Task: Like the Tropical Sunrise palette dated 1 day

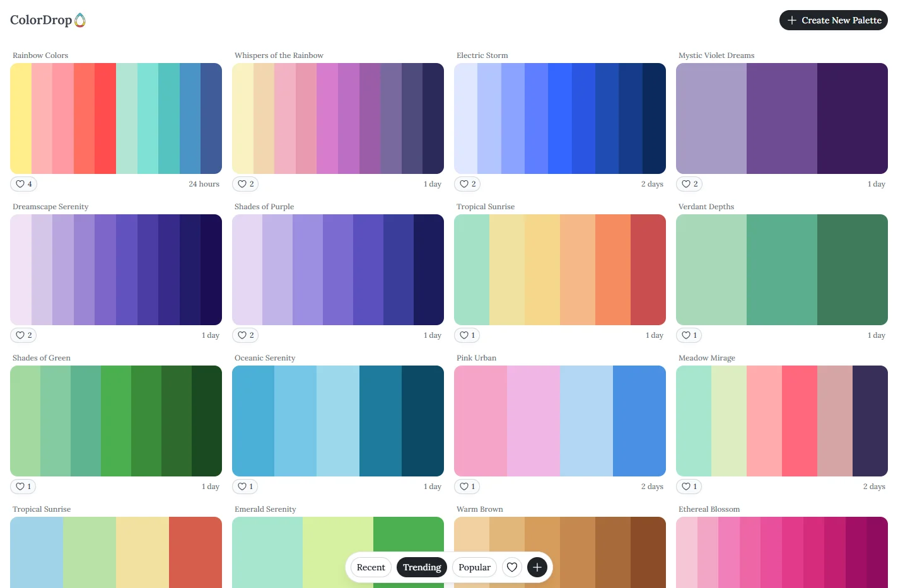Action: point(467,335)
